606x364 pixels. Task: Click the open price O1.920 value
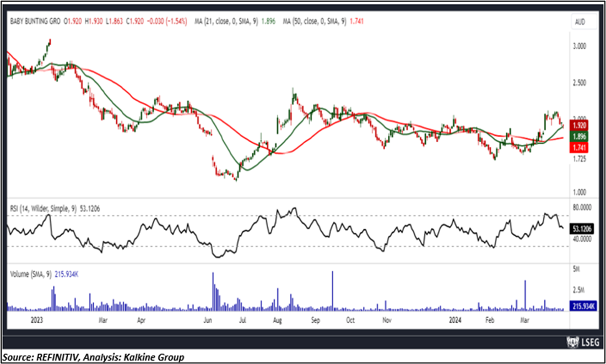point(73,21)
